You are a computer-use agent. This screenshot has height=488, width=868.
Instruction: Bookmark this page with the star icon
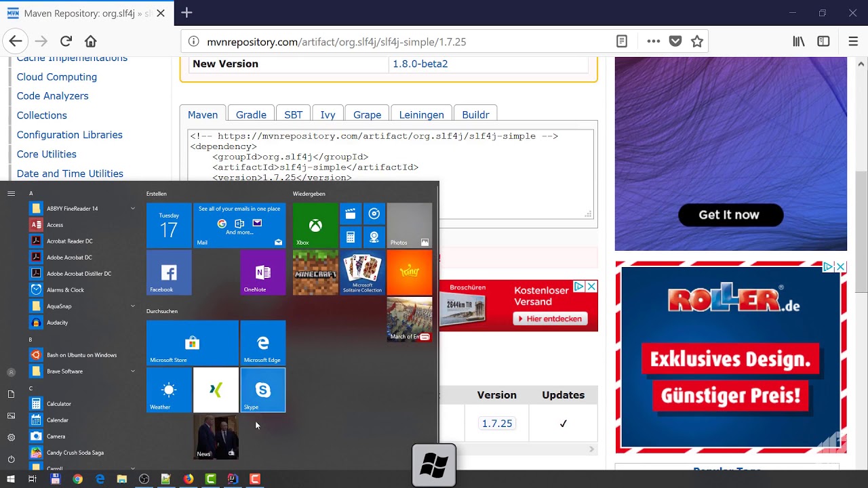pyautogui.click(x=697, y=41)
